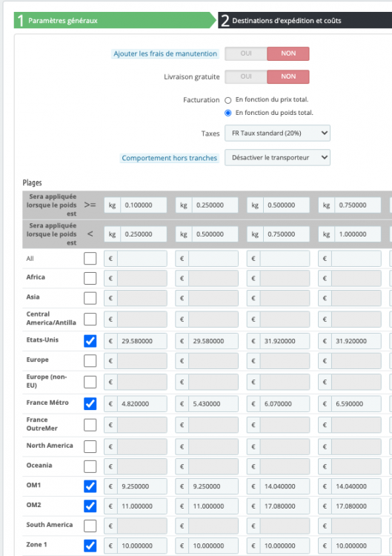The width and height of the screenshot is (392, 556).
Task: Edit upper bound weight field 0.250000
Action: (x=144, y=234)
